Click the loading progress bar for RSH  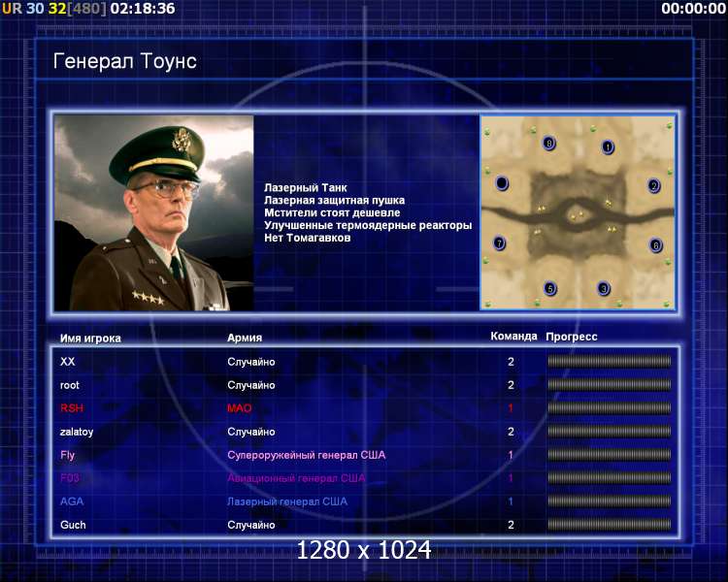pyautogui.click(x=610, y=408)
